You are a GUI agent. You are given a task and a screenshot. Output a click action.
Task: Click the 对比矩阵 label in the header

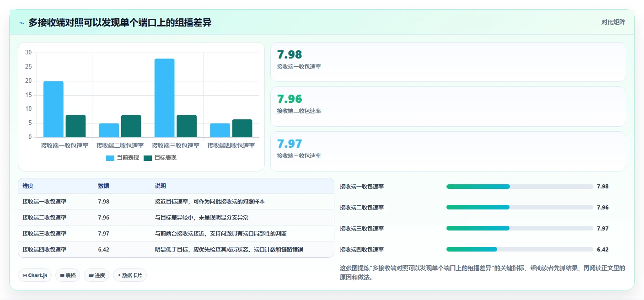pos(613,22)
